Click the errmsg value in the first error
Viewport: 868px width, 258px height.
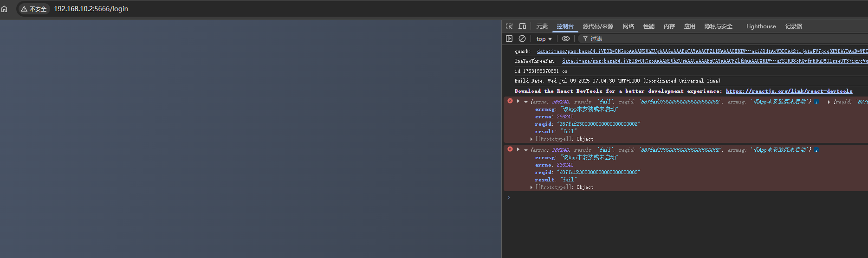(589, 109)
